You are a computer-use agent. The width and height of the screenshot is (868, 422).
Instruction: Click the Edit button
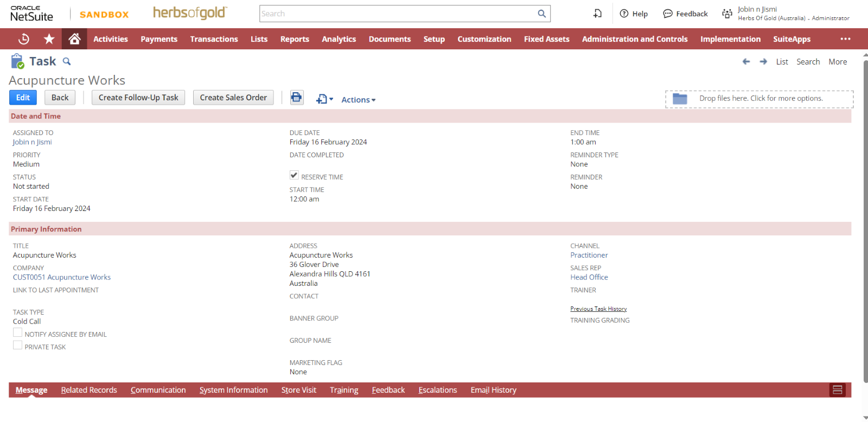[23, 98]
